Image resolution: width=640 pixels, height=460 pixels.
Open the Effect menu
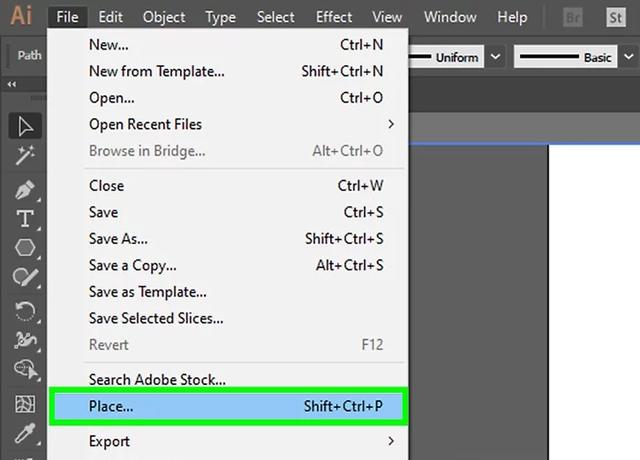pos(334,17)
